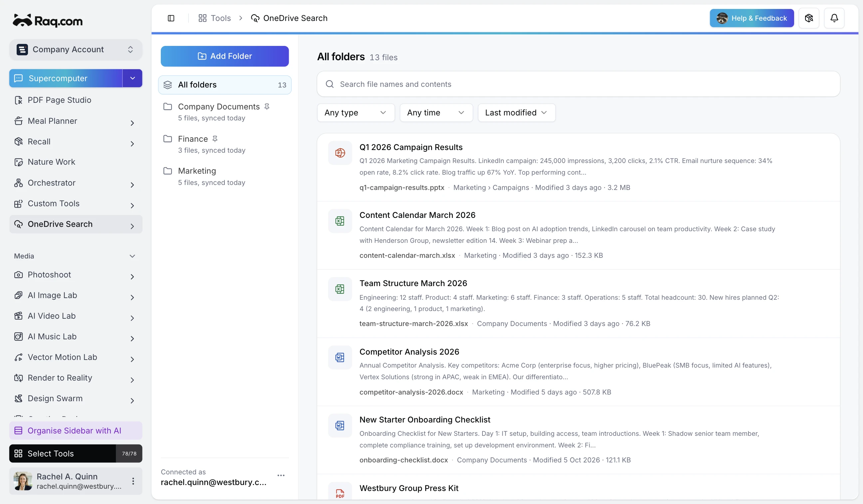The image size is (863, 504).
Task: Collapse the Media section
Action: tap(132, 256)
